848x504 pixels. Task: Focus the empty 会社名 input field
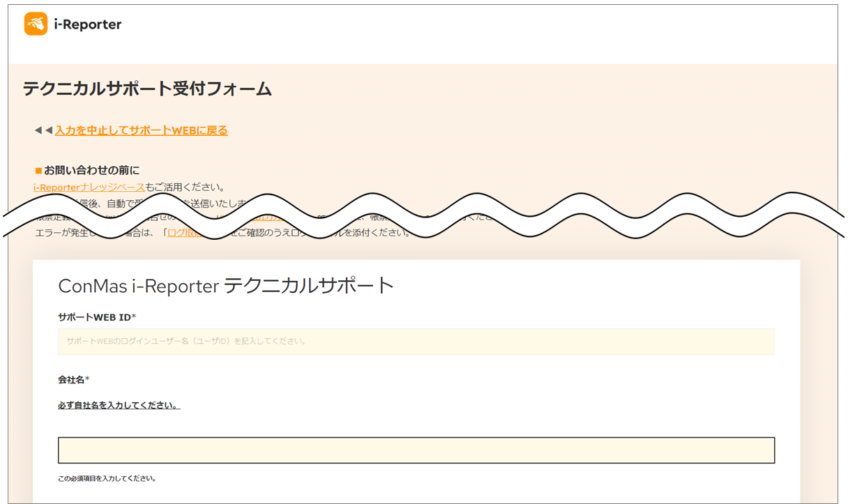click(416, 450)
